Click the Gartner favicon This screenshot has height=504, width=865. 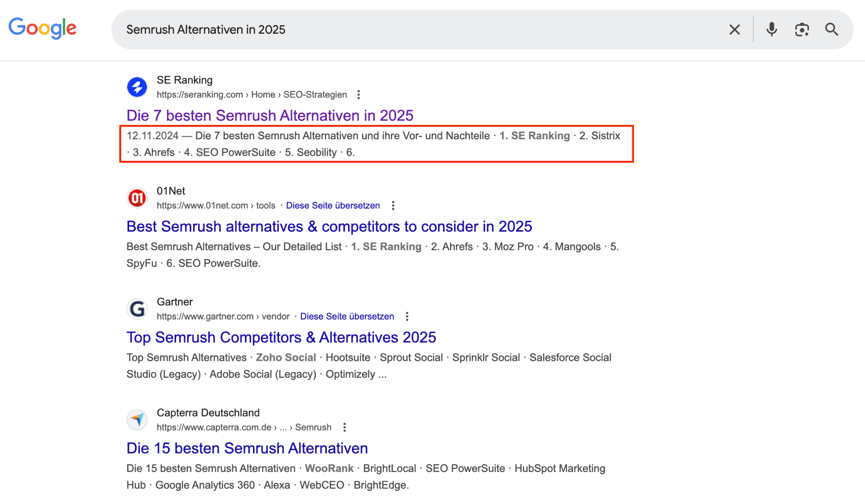click(x=137, y=309)
